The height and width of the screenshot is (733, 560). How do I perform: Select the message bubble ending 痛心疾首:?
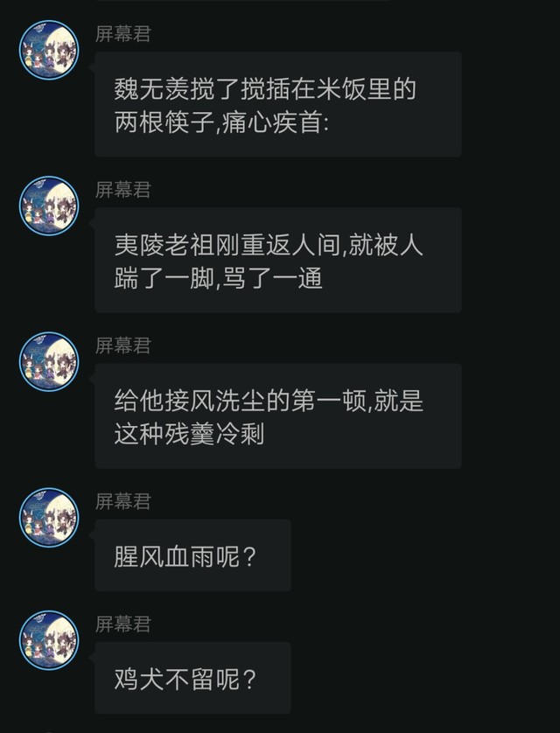278,104
